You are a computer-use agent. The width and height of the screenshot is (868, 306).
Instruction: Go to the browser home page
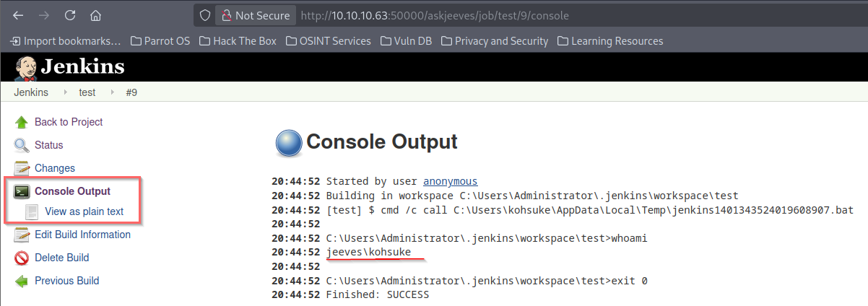click(96, 15)
